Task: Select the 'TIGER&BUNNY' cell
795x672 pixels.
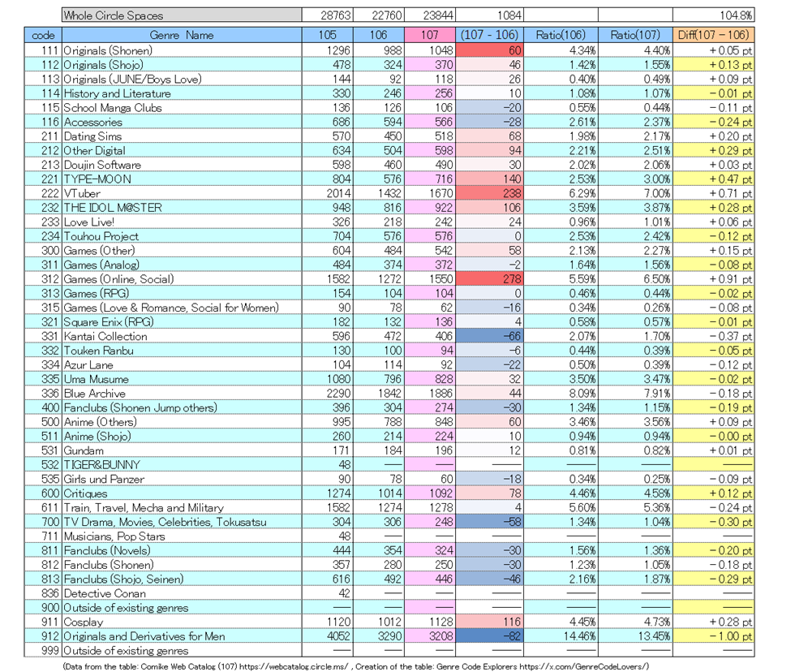Action: click(x=182, y=464)
